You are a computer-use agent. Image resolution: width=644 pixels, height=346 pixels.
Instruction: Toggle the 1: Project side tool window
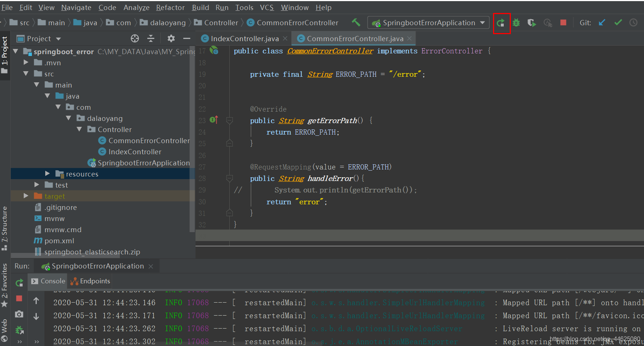[4, 55]
